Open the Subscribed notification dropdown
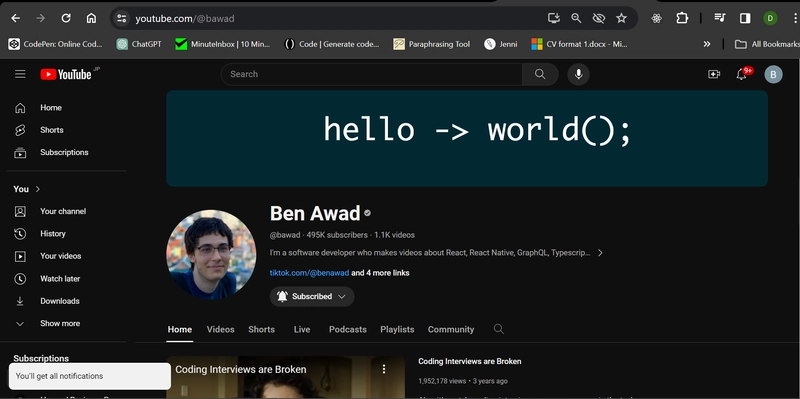 (312, 296)
